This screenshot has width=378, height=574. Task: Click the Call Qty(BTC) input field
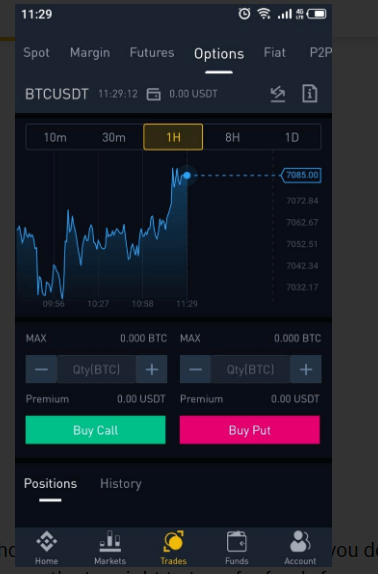coord(96,369)
